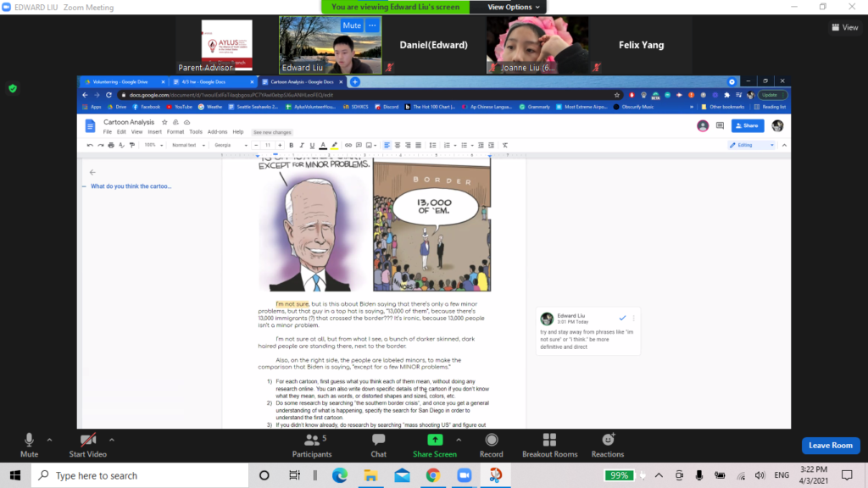The width and height of the screenshot is (868, 488).
Task: Open the text color picker
Action: coord(323,145)
